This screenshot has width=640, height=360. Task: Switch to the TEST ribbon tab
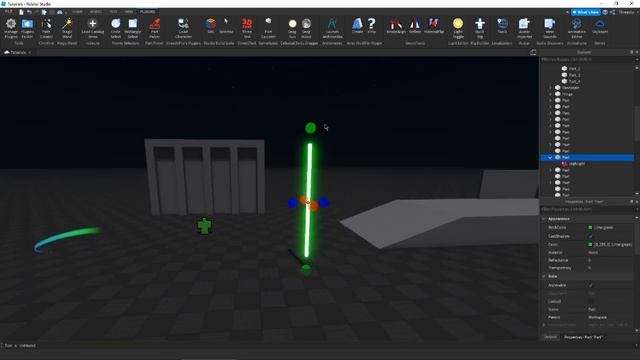113,12
